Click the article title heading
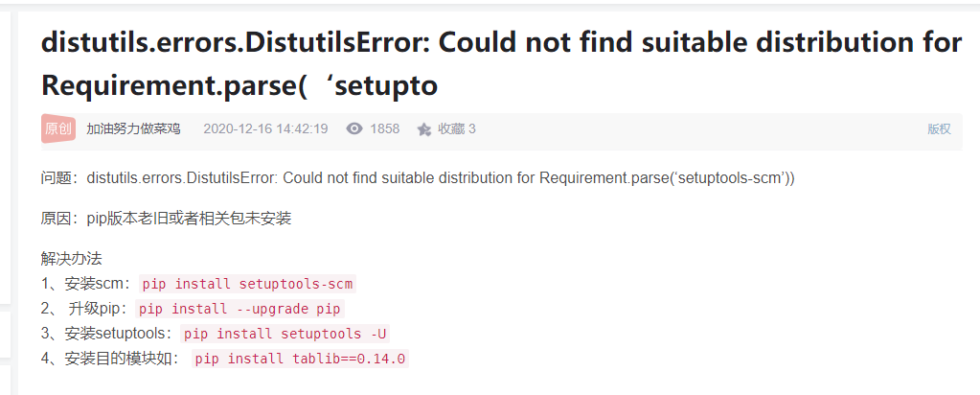This screenshot has height=395, width=980. tap(501, 64)
